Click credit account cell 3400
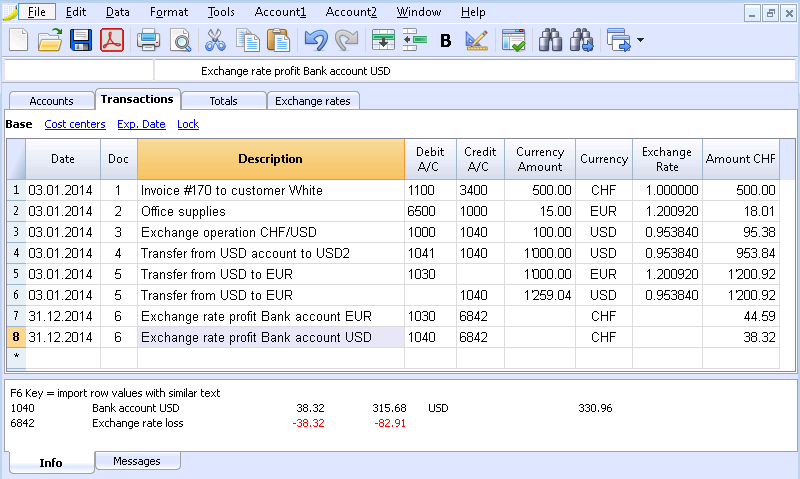The height and width of the screenshot is (479, 800). pos(480,190)
